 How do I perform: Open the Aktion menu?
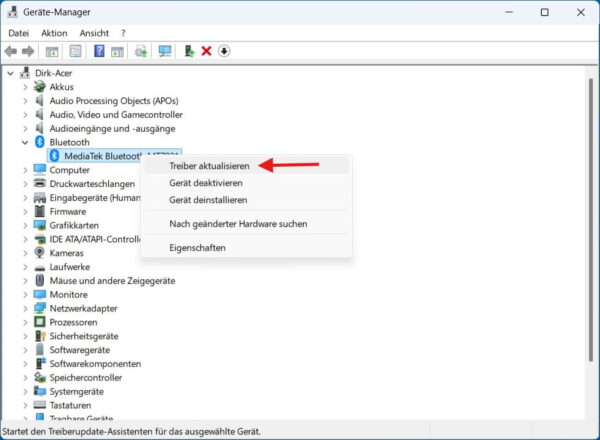(54, 33)
